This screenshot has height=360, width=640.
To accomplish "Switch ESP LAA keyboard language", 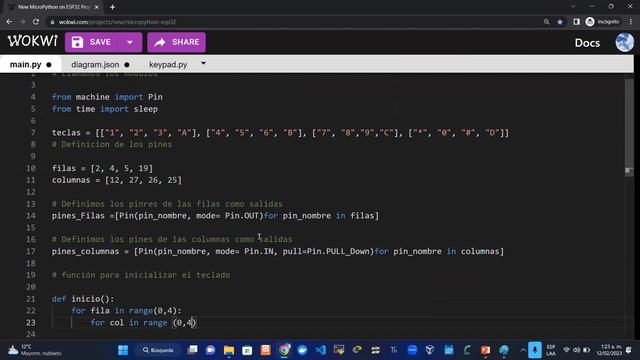I will [x=551, y=350].
